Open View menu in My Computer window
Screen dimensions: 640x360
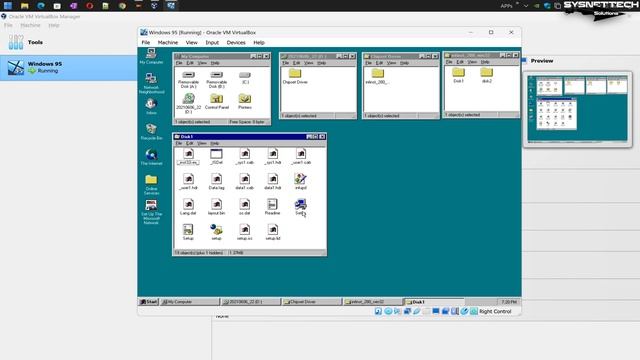[202, 63]
